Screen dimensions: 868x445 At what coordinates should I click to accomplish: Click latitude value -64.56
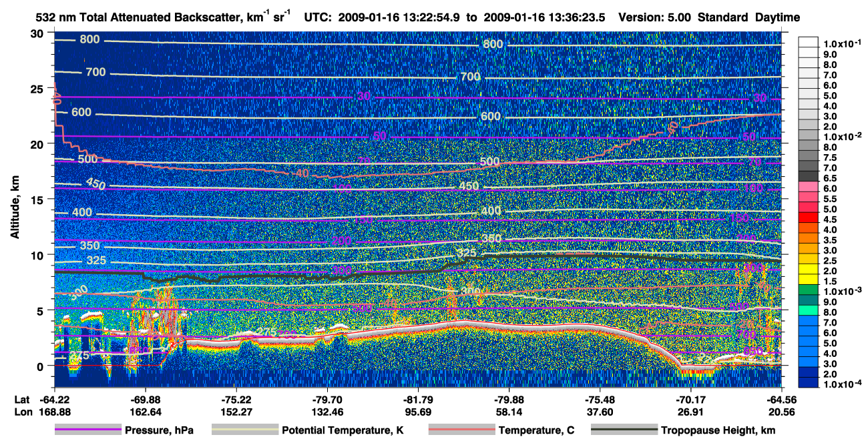coord(782,400)
